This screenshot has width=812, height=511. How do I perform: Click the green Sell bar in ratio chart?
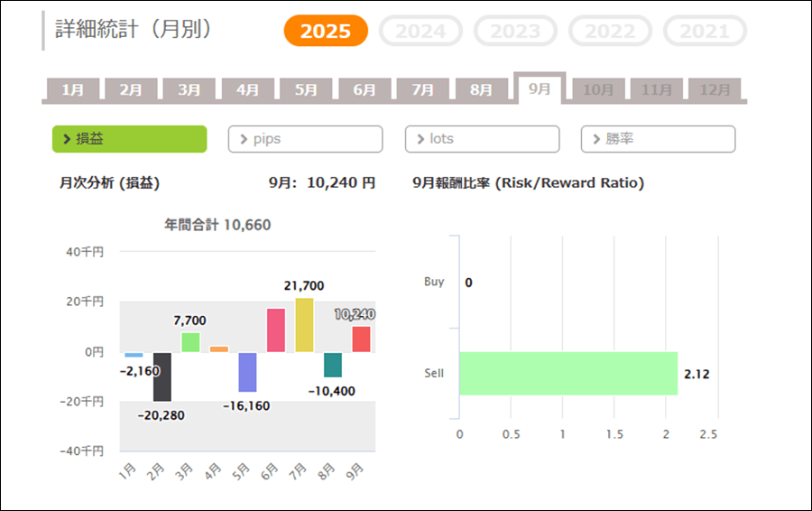click(568, 373)
